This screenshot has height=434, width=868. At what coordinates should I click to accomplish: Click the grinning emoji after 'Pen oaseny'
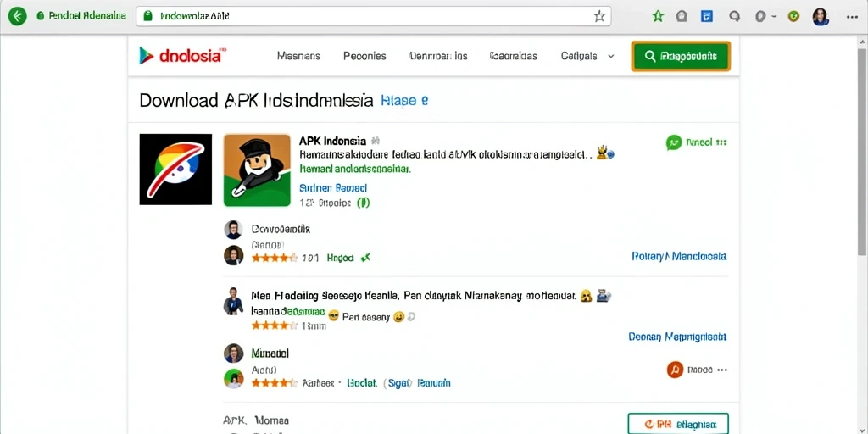coord(398,317)
